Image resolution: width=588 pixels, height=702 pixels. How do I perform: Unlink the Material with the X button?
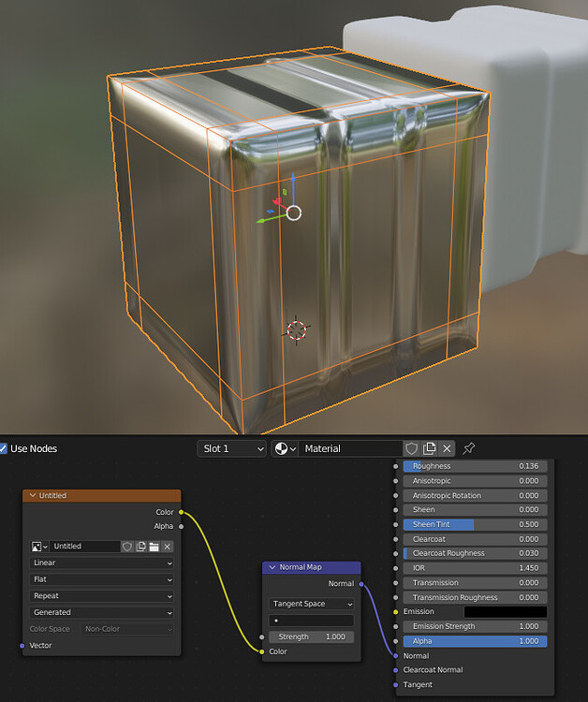pyautogui.click(x=447, y=448)
